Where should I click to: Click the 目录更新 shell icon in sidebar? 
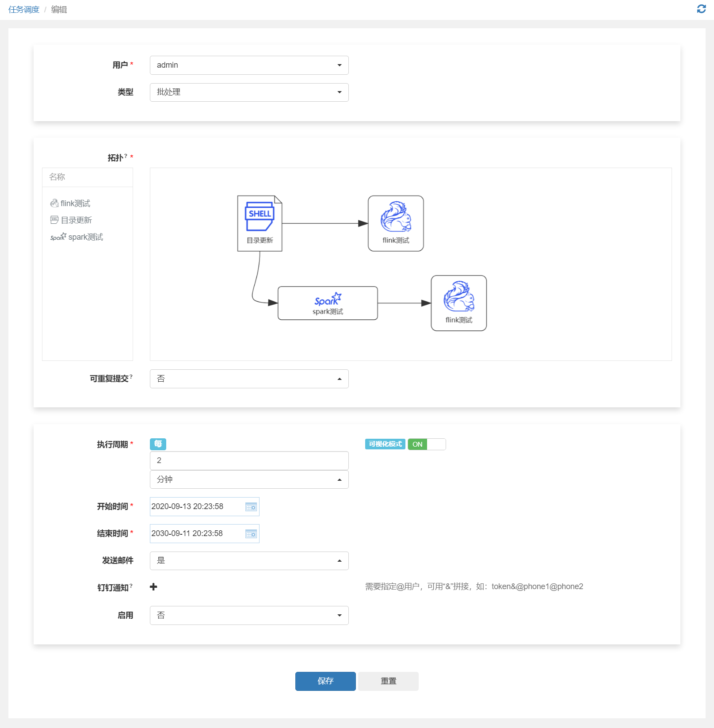coord(54,219)
